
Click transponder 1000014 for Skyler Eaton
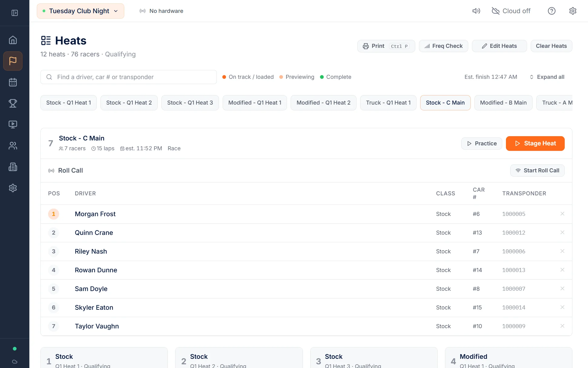514,308
